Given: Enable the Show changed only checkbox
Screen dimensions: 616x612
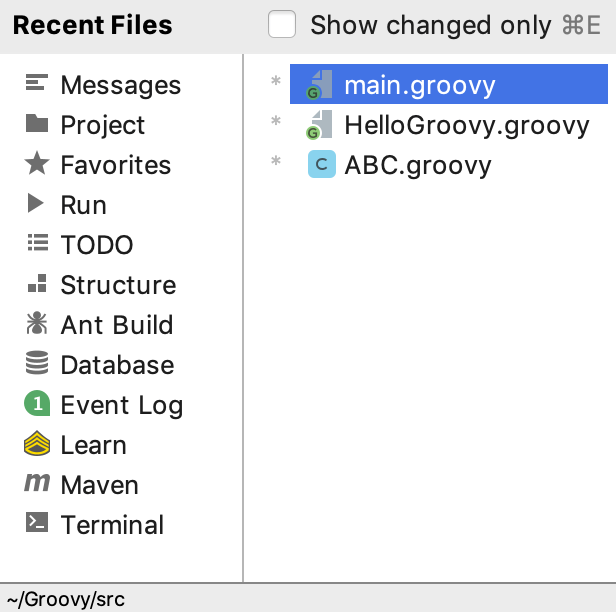Looking at the screenshot, I should point(282,25).
